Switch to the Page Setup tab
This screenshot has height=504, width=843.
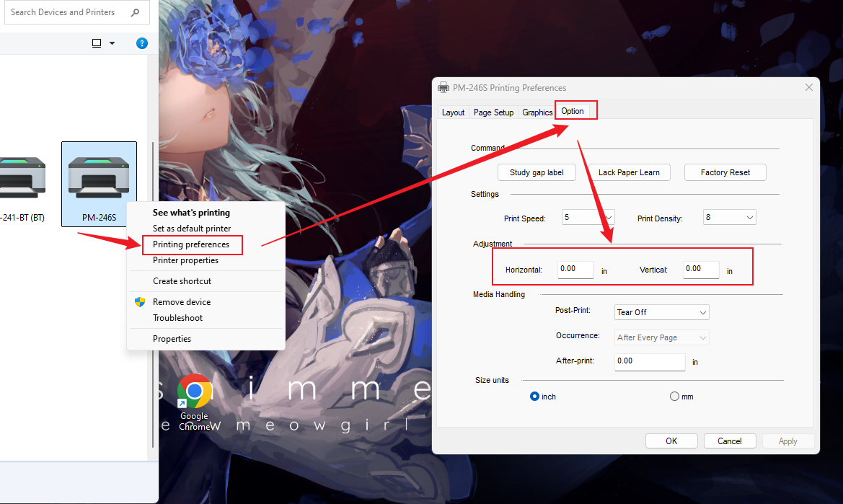(493, 112)
